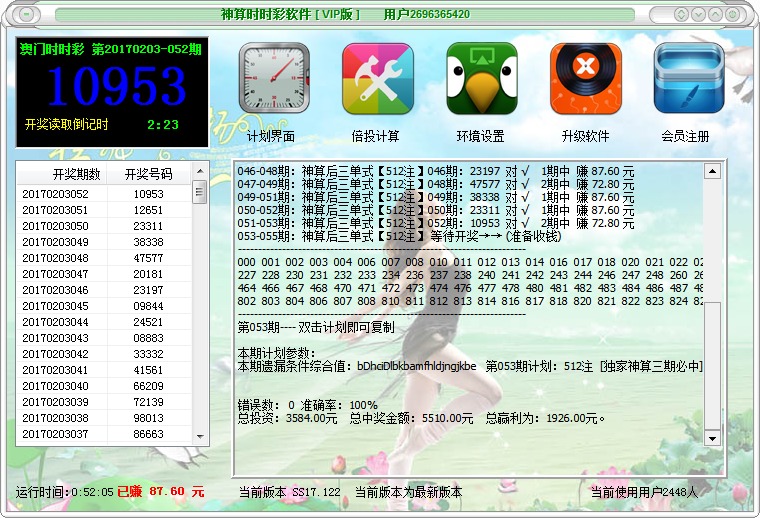This screenshot has height=518, width=760.
Task: Click the number row starting with 464 466
Action: [470, 288]
